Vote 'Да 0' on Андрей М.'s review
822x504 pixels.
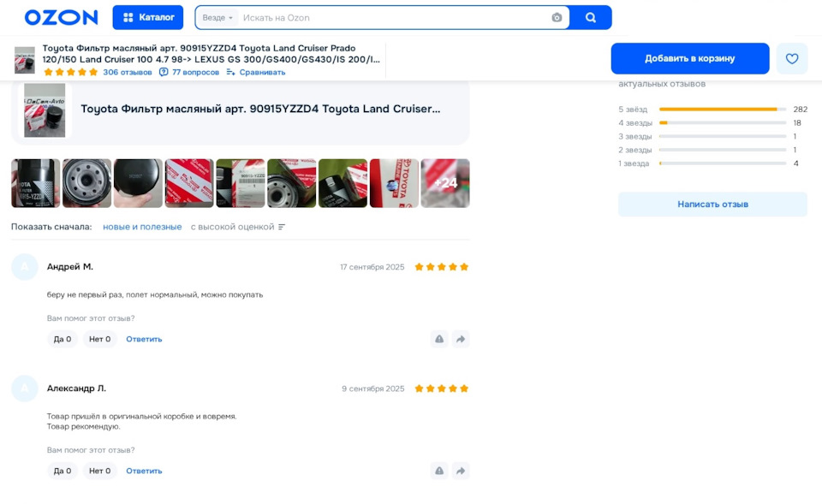(x=63, y=339)
